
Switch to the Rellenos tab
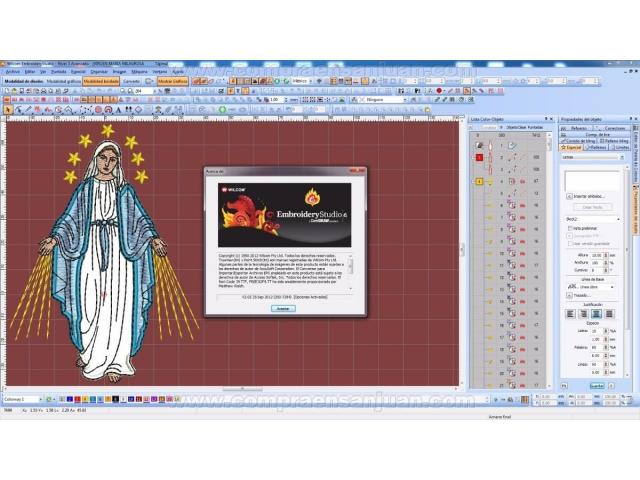596,147
